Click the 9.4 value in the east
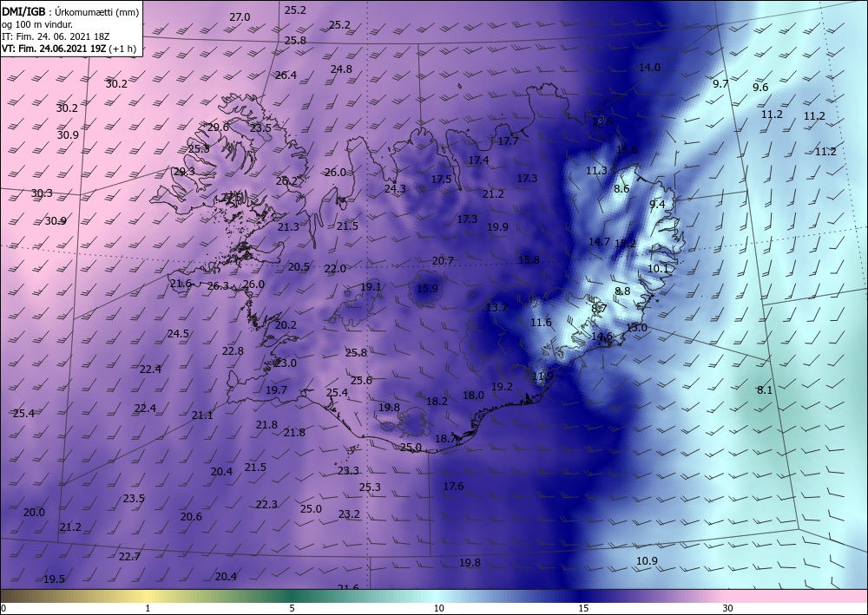Image resolution: width=868 pixels, height=615 pixels. [x=657, y=205]
